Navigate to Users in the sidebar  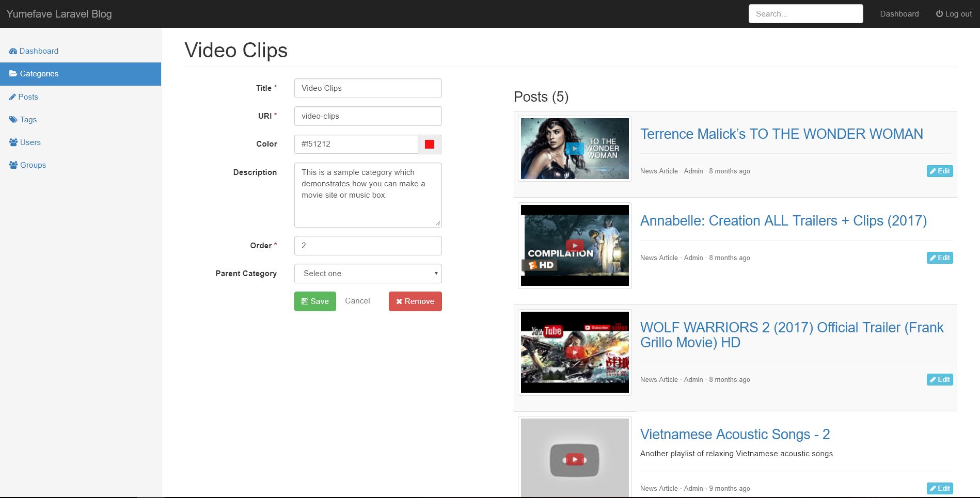pyautogui.click(x=81, y=142)
